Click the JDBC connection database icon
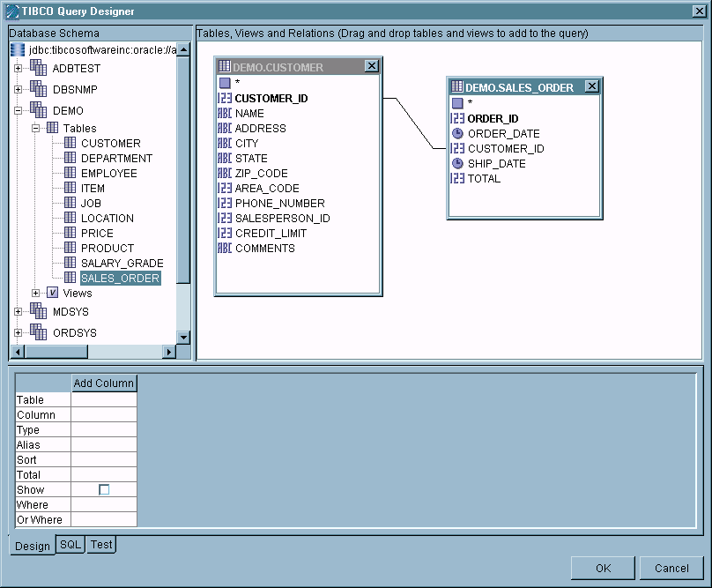The width and height of the screenshot is (712, 588). pos(18,50)
